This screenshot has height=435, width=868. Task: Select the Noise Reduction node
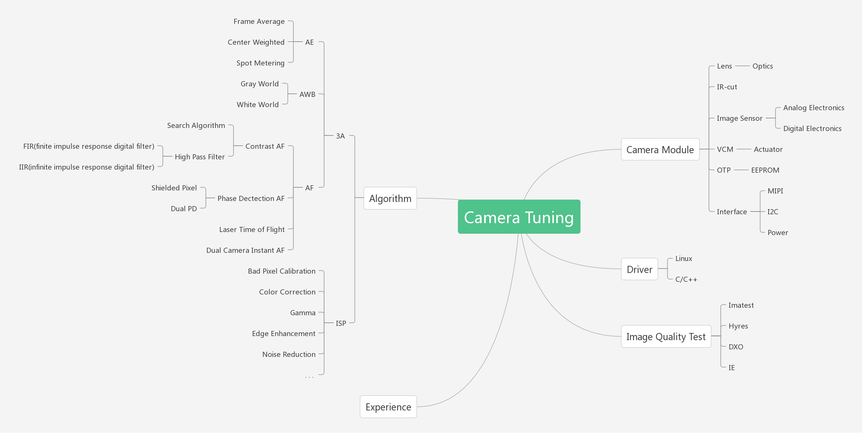coord(289,354)
